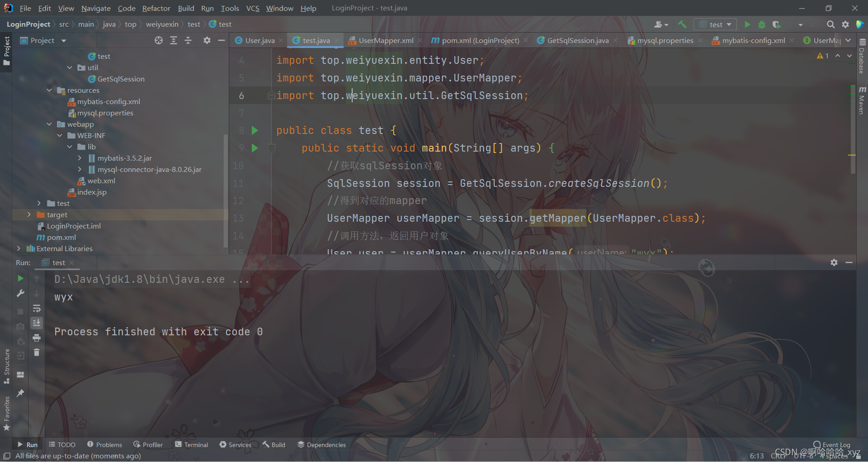Click the 6:13 cursor position in status bar
This screenshot has width=868, height=462.
coord(757,456)
